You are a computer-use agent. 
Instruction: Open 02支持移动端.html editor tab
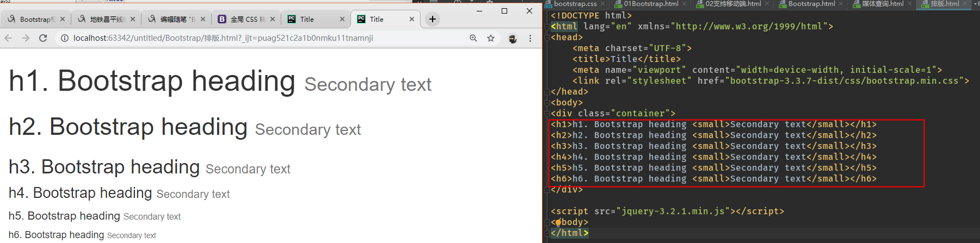point(732,4)
